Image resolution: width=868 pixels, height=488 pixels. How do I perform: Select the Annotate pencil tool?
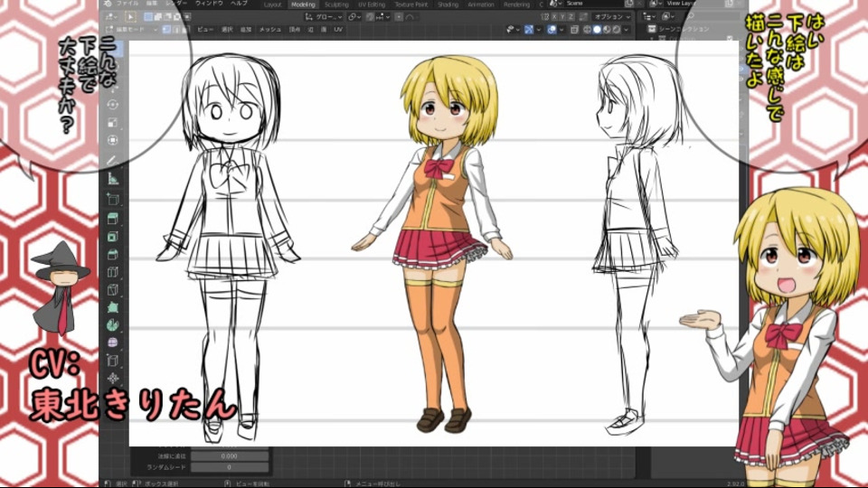[113, 161]
